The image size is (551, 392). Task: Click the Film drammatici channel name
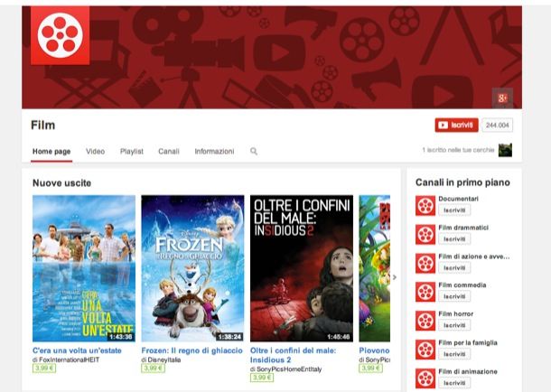(x=463, y=228)
